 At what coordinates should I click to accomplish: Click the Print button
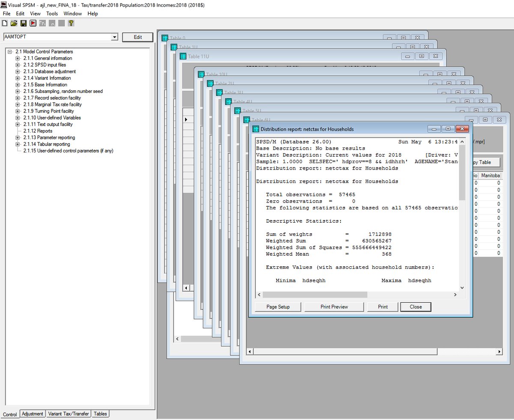(383, 307)
